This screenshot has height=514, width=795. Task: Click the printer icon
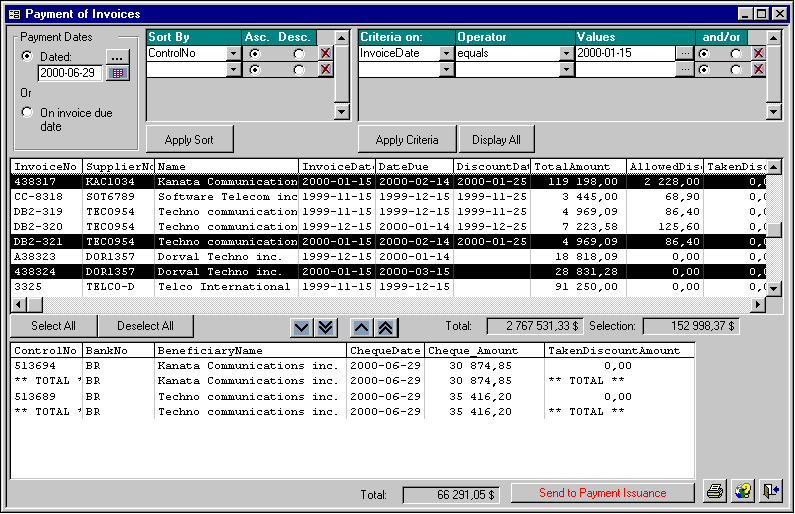(715, 491)
